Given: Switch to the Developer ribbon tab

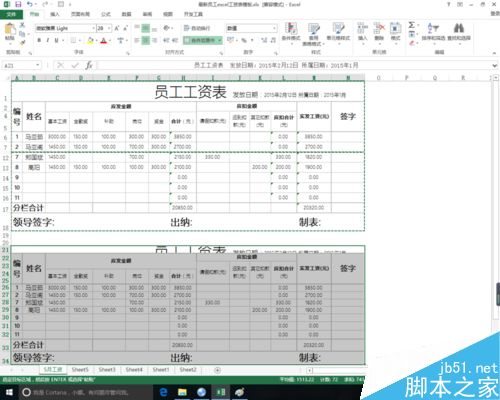Looking at the screenshot, I should 193,14.
